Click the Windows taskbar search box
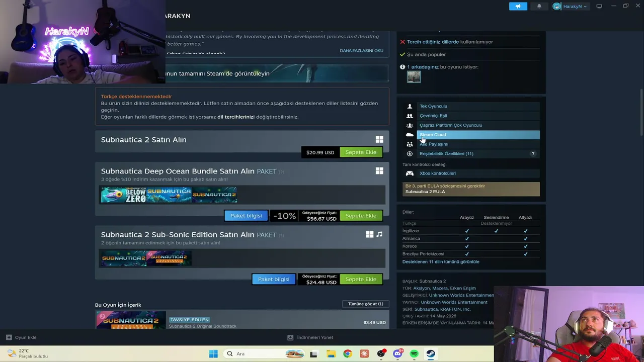The width and height of the screenshot is (644, 362). (264, 353)
